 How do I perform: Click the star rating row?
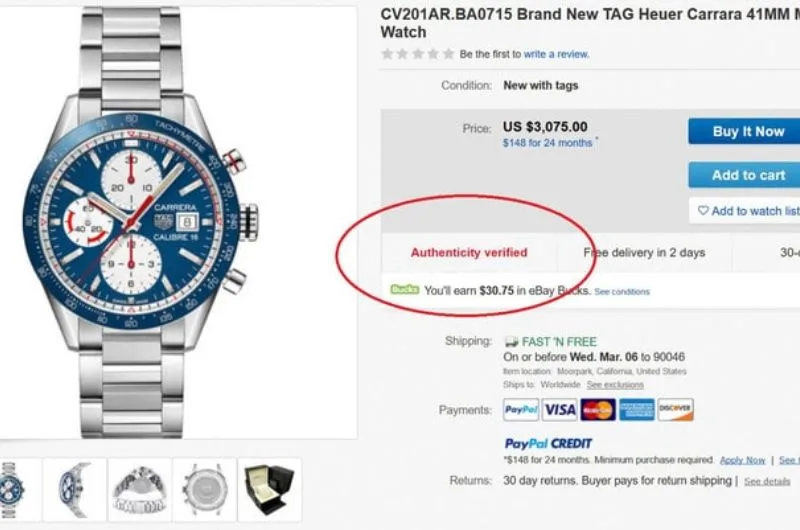coord(417,54)
